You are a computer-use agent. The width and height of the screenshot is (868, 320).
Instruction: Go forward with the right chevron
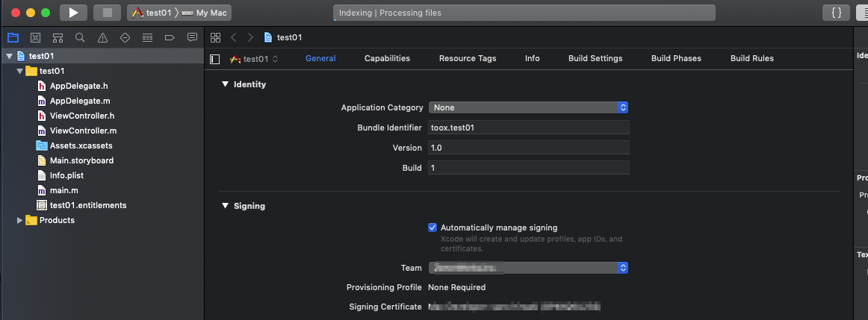point(250,37)
